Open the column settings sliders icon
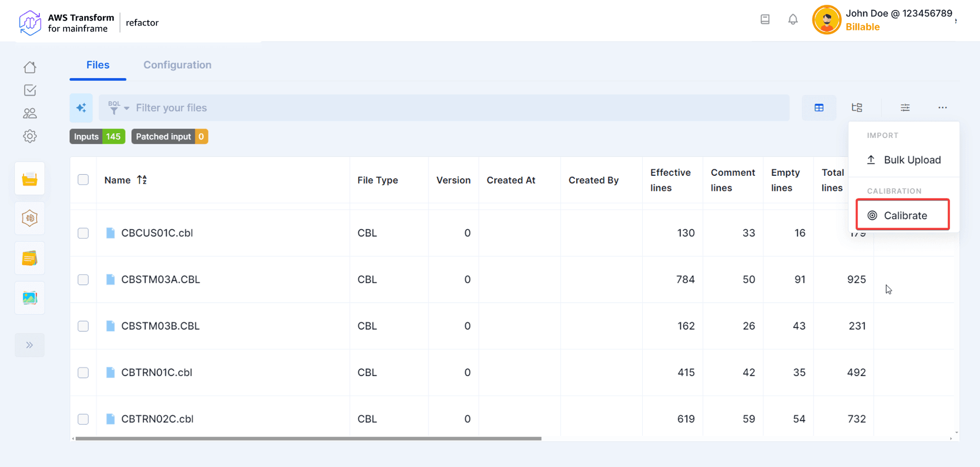 tap(905, 108)
